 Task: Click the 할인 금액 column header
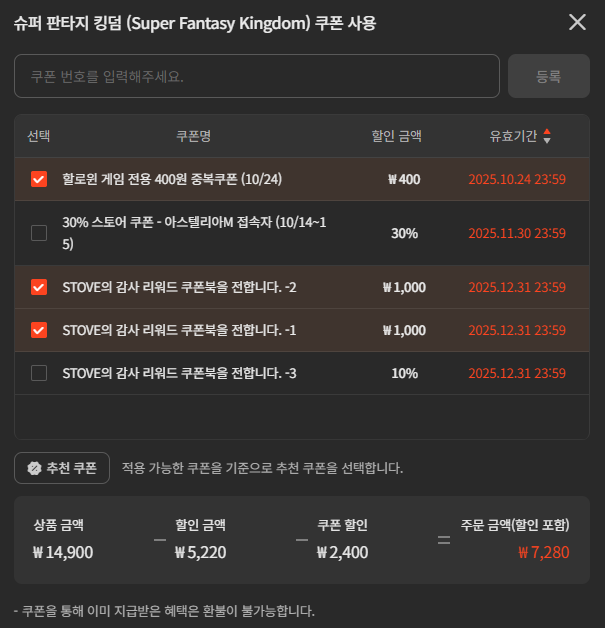point(396,136)
